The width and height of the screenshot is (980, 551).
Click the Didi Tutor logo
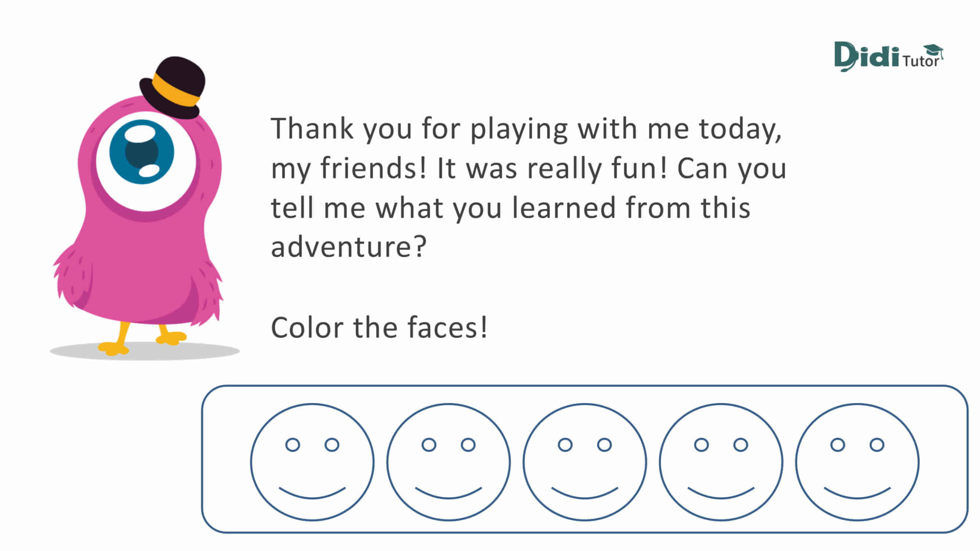coord(889,57)
